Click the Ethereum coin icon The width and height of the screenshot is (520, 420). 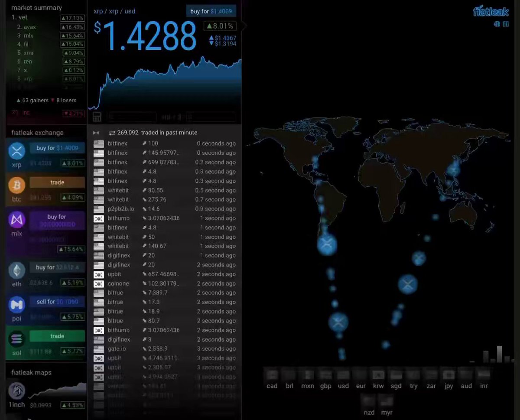pos(17,271)
